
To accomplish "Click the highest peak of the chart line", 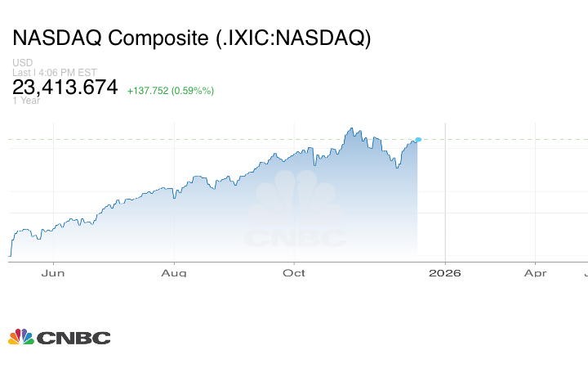I will (x=350, y=128).
